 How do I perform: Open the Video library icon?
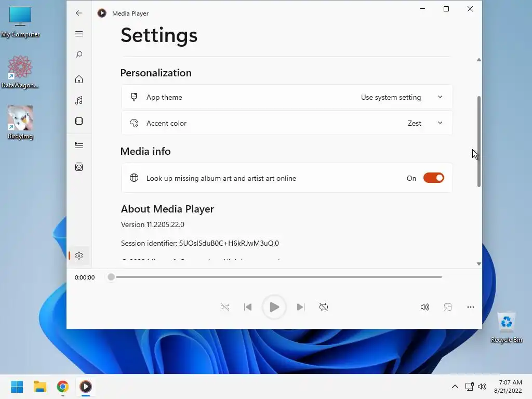coord(79,121)
